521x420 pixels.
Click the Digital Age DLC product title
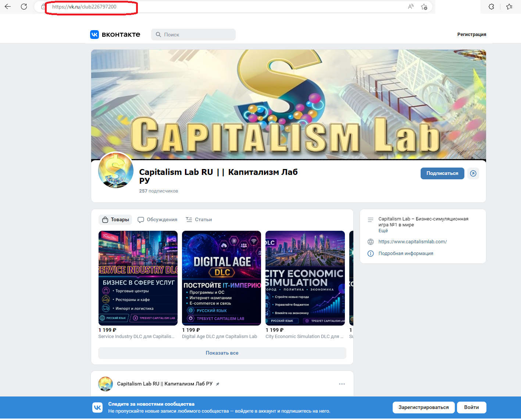220,337
